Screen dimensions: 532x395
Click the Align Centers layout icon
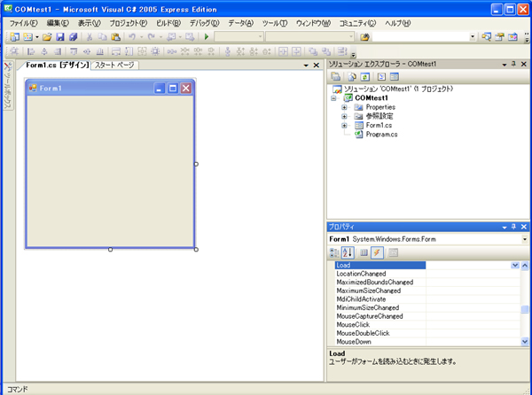pos(44,51)
